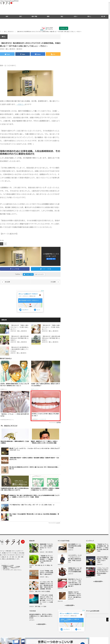Click the blue ツイートする button below the article

click(x=45, y=269)
